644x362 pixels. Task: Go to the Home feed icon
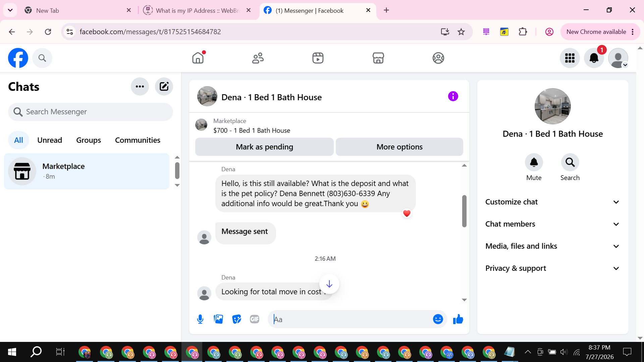point(198,58)
